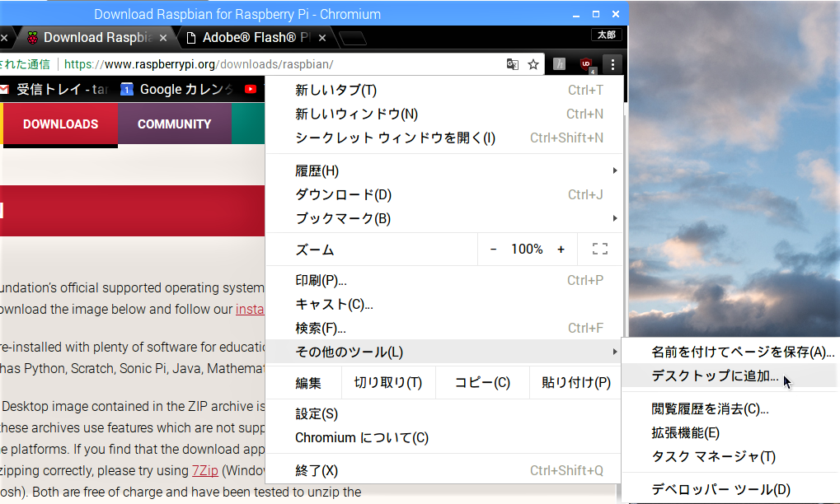Click デスクトップに追加... in submenu

(x=731, y=376)
